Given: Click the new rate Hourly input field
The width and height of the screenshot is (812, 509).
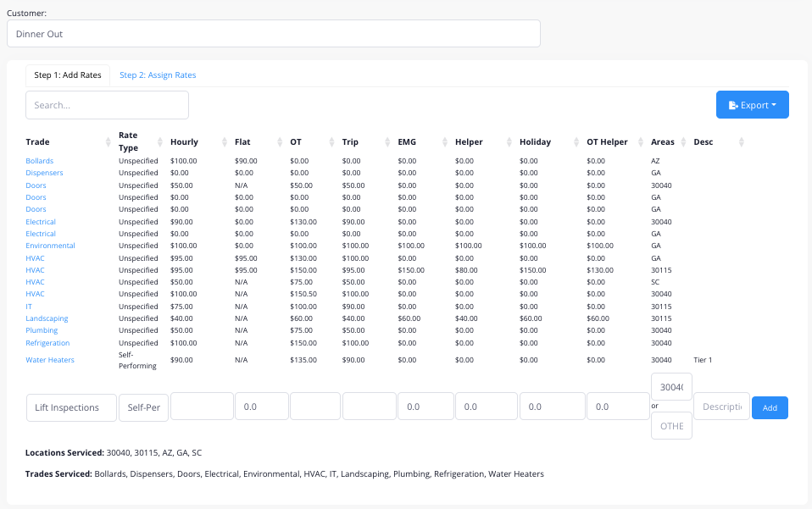Looking at the screenshot, I should pos(202,406).
